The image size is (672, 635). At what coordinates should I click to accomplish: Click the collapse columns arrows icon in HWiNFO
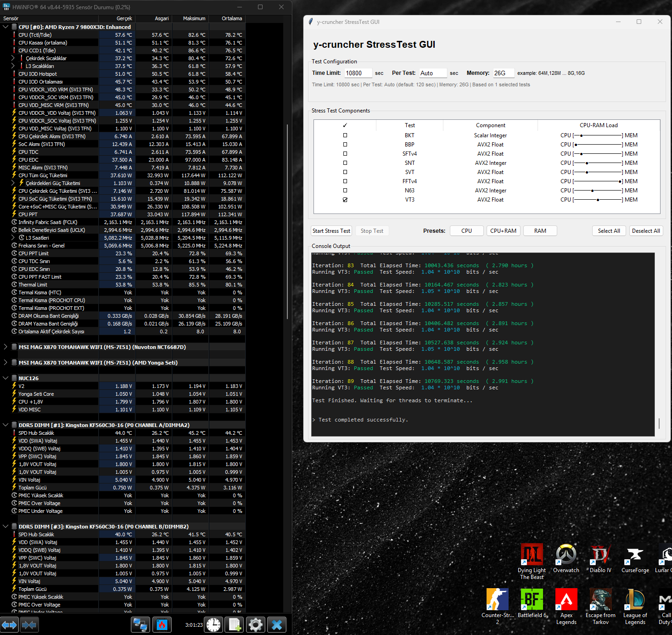coord(29,625)
